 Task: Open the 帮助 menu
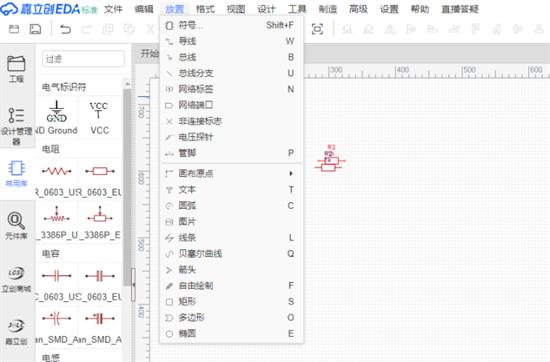pyautogui.click(x=420, y=9)
